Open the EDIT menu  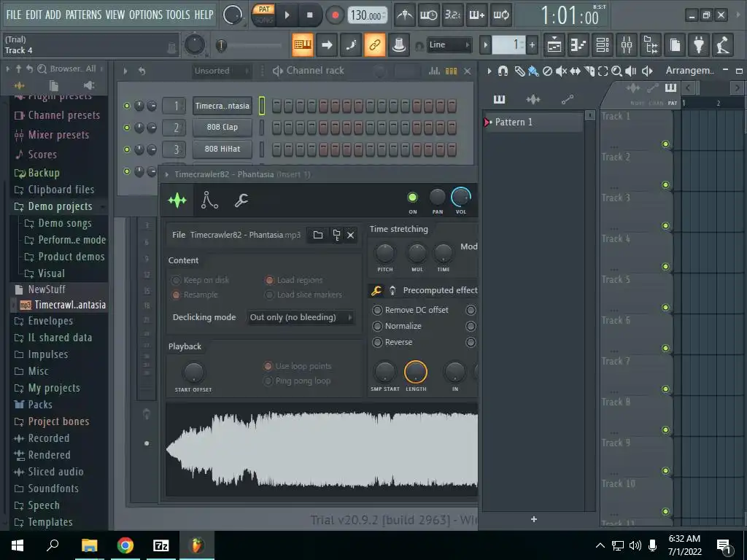(x=34, y=15)
